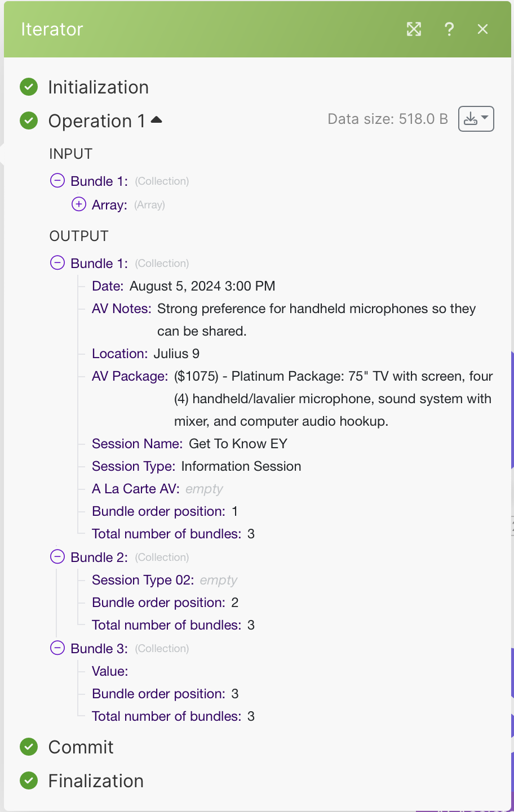Image resolution: width=514 pixels, height=812 pixels.
Task: Click the Finalization green check icon
Action: pos(29,781)
